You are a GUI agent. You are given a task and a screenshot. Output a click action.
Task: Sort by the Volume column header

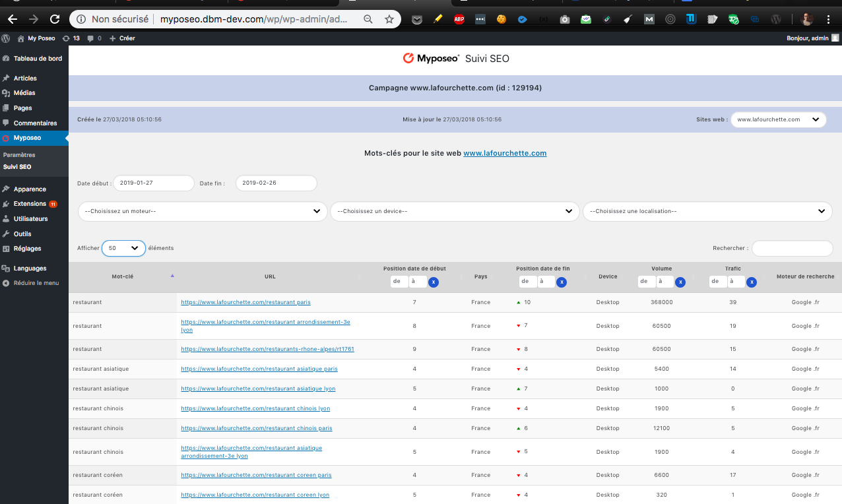[661, 268]
